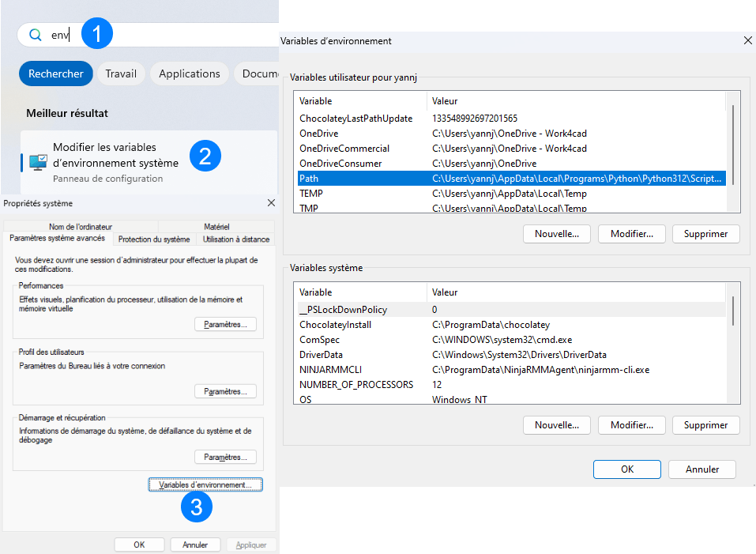Select the Path user variable row
The width and height of the screenshot is (756, 554).
coord(510,179)
